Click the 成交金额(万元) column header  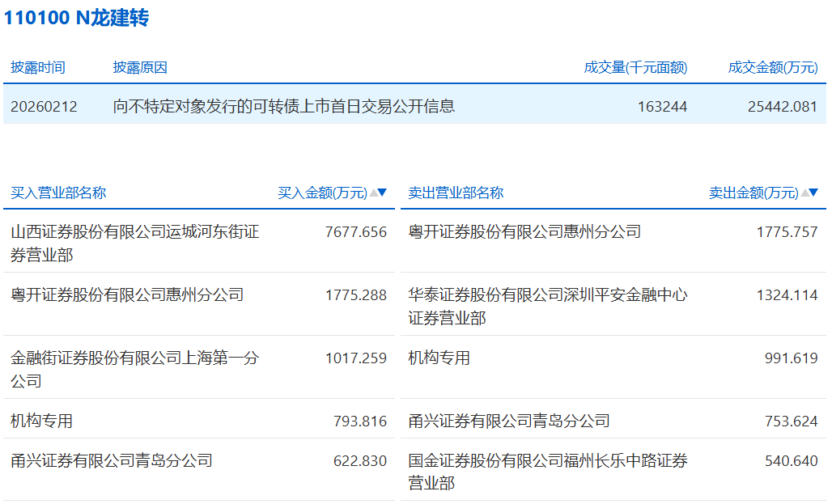773,67
